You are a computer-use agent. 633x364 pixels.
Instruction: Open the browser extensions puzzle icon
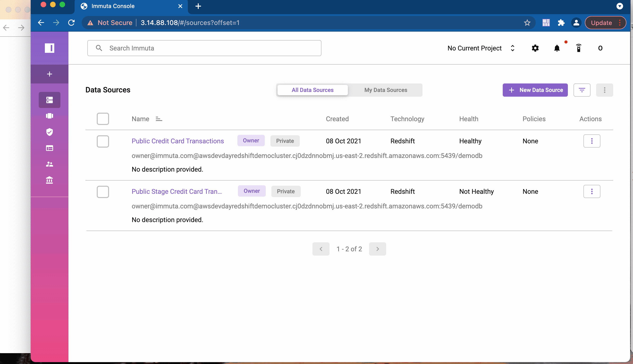(x=561, y=23)
